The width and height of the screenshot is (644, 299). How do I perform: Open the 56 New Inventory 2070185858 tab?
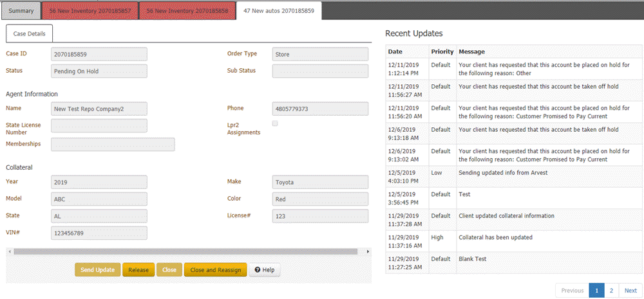[187, 11]
